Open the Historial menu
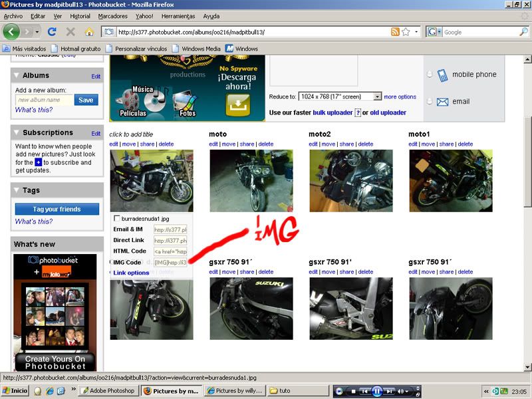Screen dimensions: 532x399 tap(80, 16)
